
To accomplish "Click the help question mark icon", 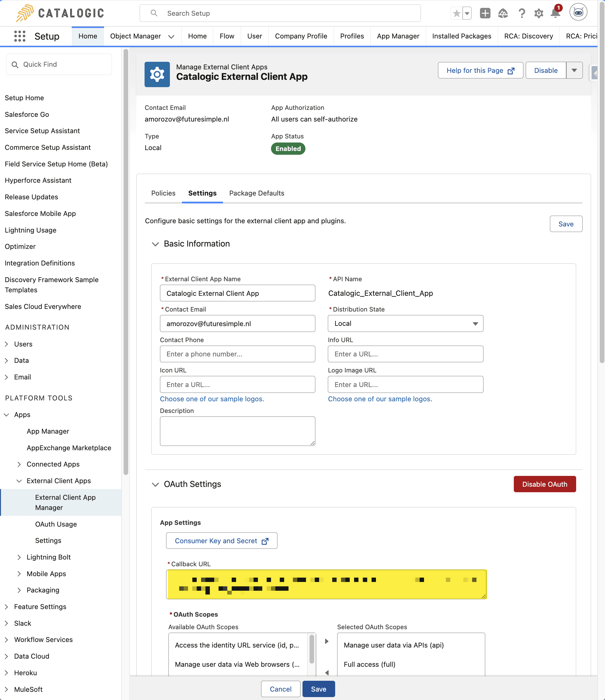I will pyautogui.click(x=522, y=13).
